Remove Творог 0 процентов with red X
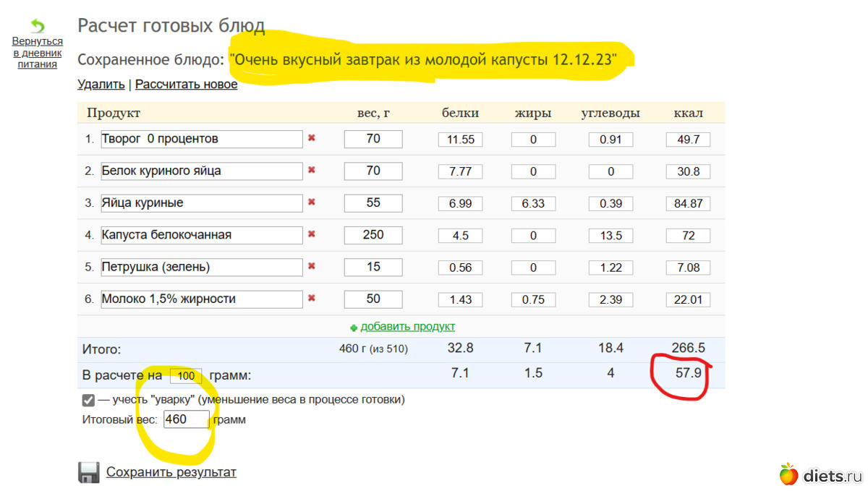 tap(312, 138)
